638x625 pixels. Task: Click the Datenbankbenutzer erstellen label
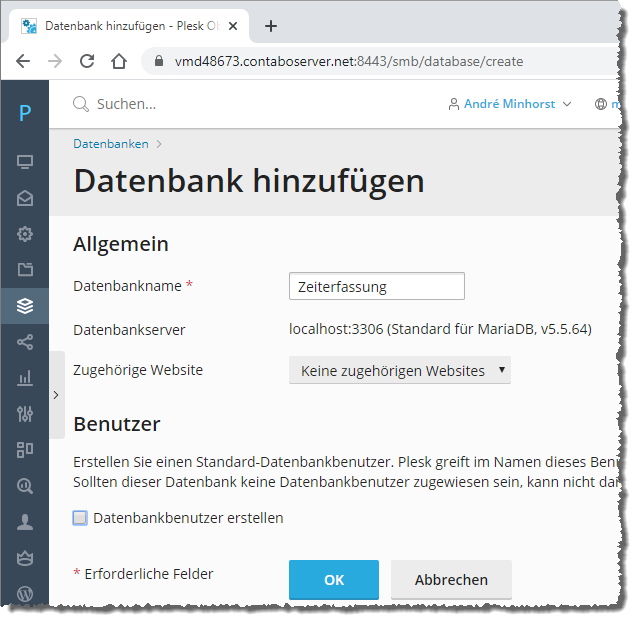(188, 518)
